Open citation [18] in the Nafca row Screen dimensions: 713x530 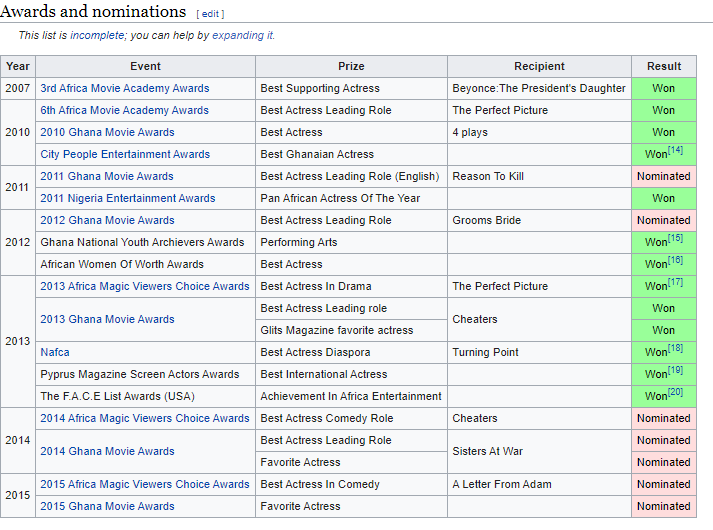(x=675, y=348)
